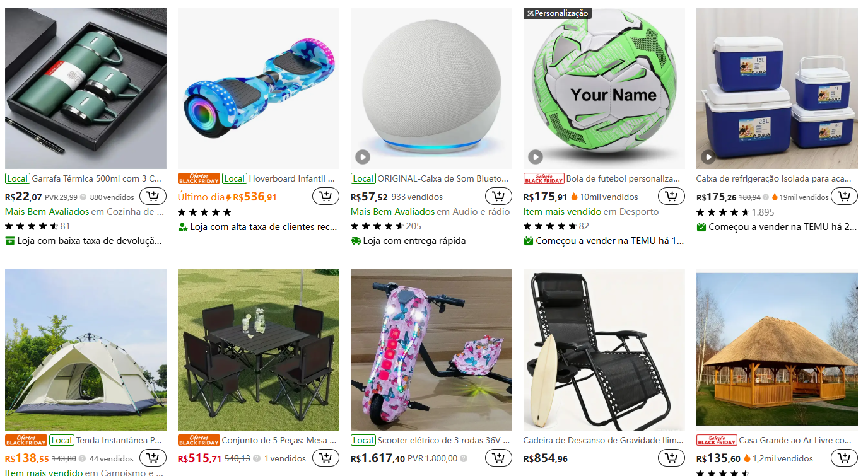868x476 pixels.
Task: Play the video on the cooler box image
Action: 708,157
